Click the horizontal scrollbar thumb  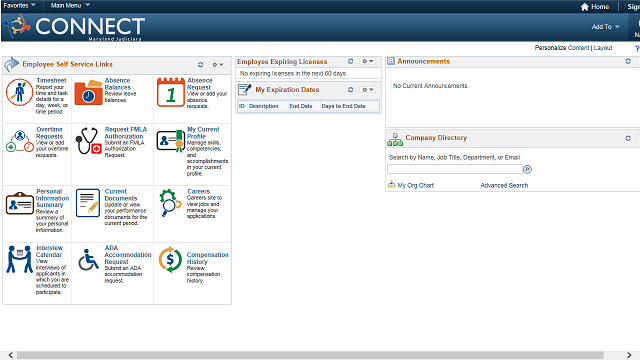coord(310,355)
